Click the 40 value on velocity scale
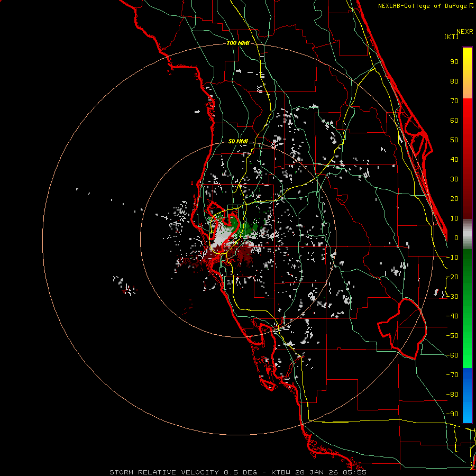This screenshot has height=476, width=476. (x=454, y=159)
